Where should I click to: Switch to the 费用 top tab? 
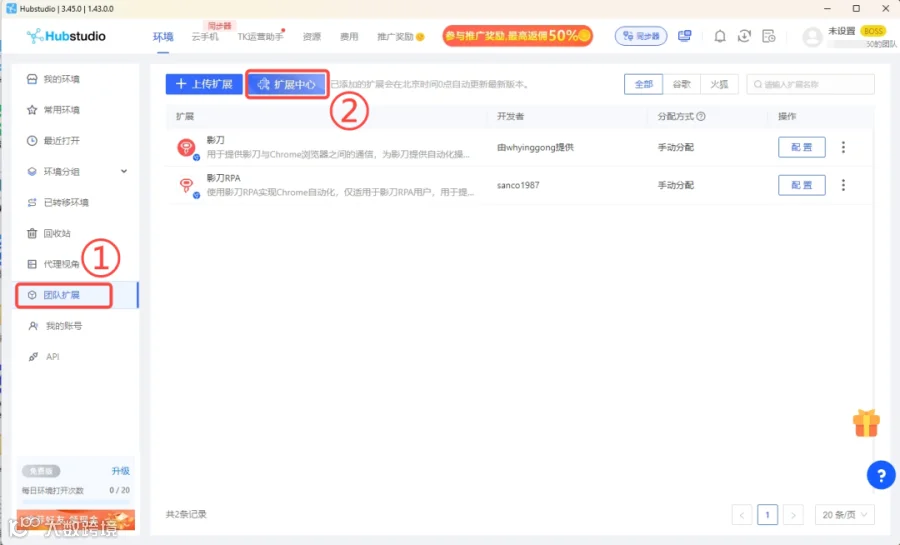(x=349, y=37)
